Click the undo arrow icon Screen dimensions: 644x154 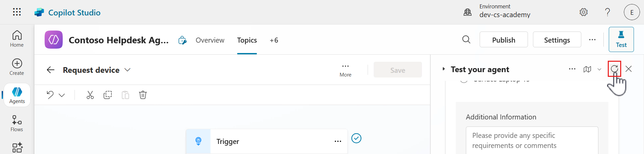click(x=50, y=95)
